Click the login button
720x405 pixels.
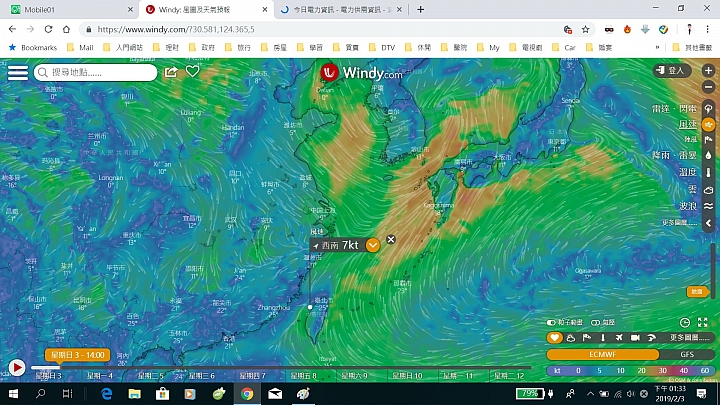672,70
